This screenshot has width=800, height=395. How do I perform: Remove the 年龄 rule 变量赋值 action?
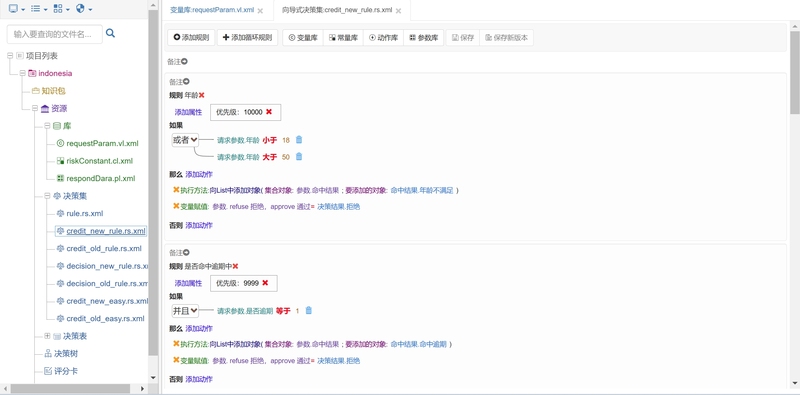coord(176,206)
